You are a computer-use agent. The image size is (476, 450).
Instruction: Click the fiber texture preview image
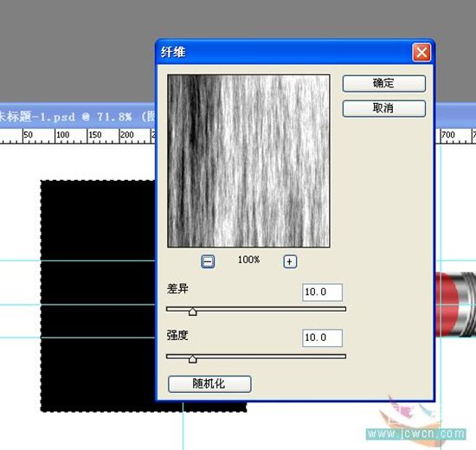point(248,161)
